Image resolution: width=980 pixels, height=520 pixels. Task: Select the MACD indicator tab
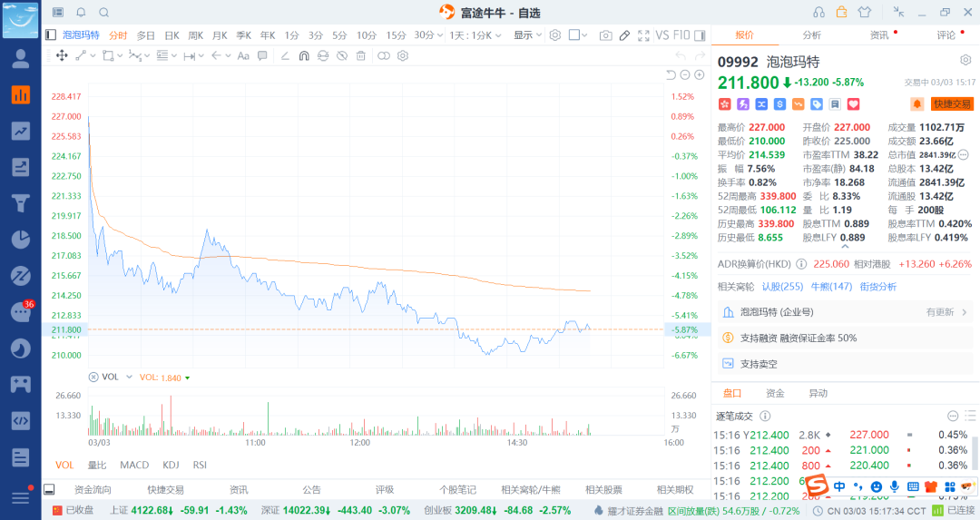[x=134, y=465]
